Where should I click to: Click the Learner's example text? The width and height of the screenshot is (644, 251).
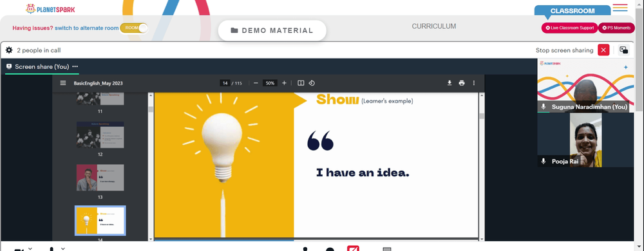click(387, 101)
